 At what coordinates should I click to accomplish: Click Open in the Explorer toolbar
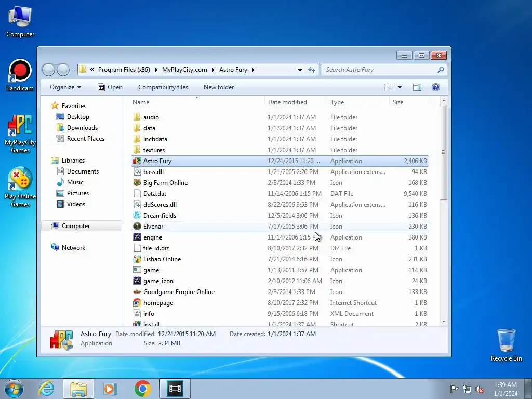tap(110, 87)
